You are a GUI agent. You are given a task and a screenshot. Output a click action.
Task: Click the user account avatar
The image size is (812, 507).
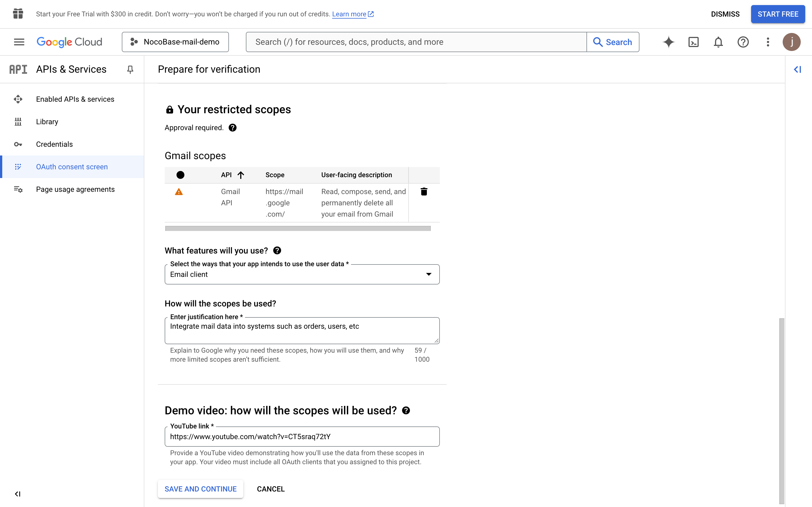[791, 42]
